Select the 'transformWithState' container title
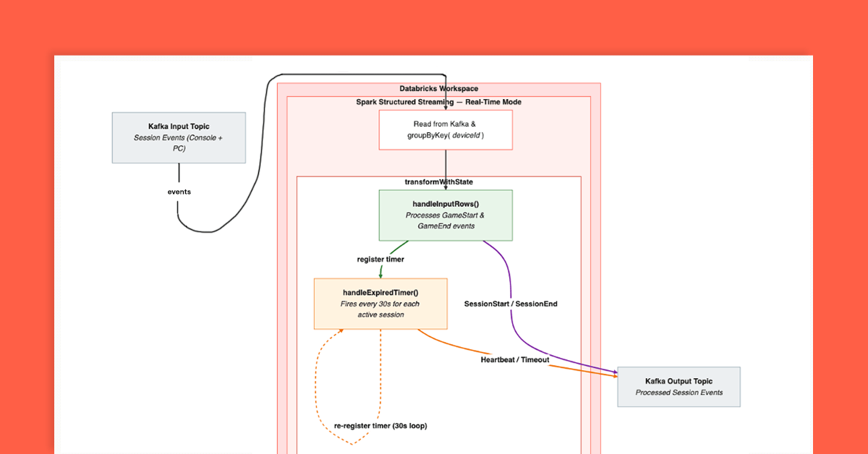 click(x=438, y=181)
